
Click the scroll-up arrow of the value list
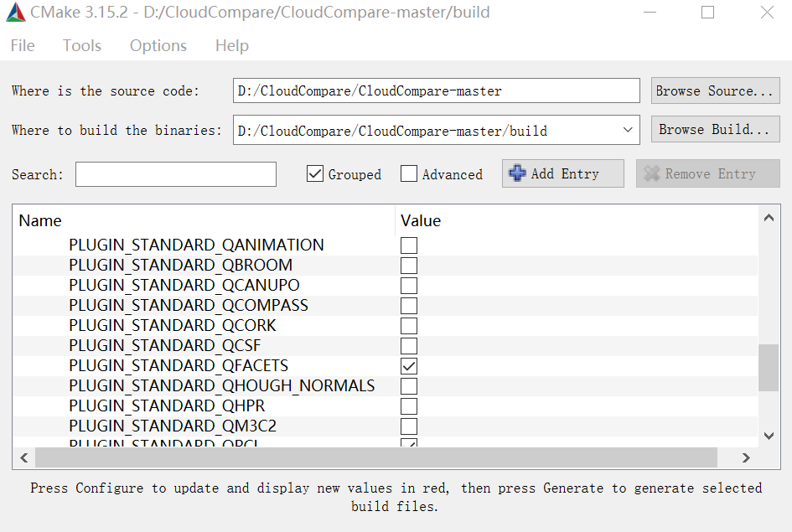point(769,217)
